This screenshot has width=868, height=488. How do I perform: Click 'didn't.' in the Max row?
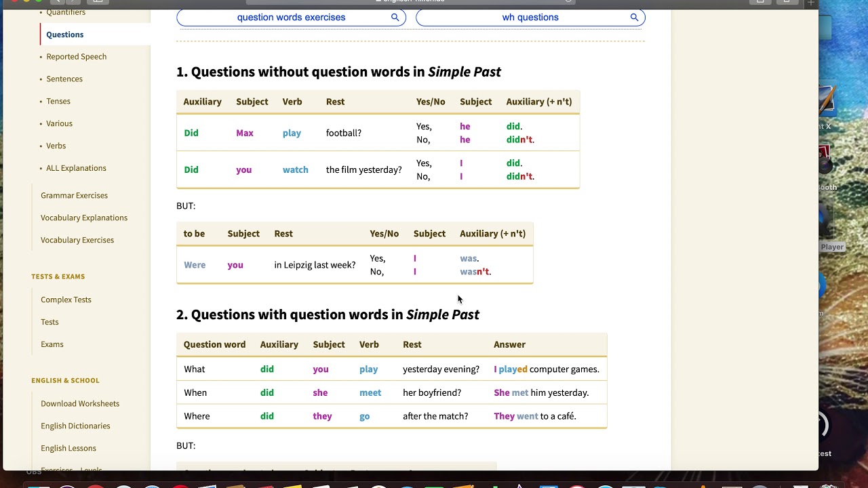[520, 140]
